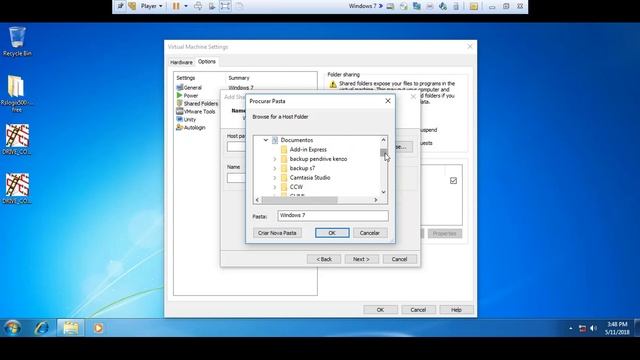Click the yellow message log icon
This screenshot has height=360, width=640.
473,6
